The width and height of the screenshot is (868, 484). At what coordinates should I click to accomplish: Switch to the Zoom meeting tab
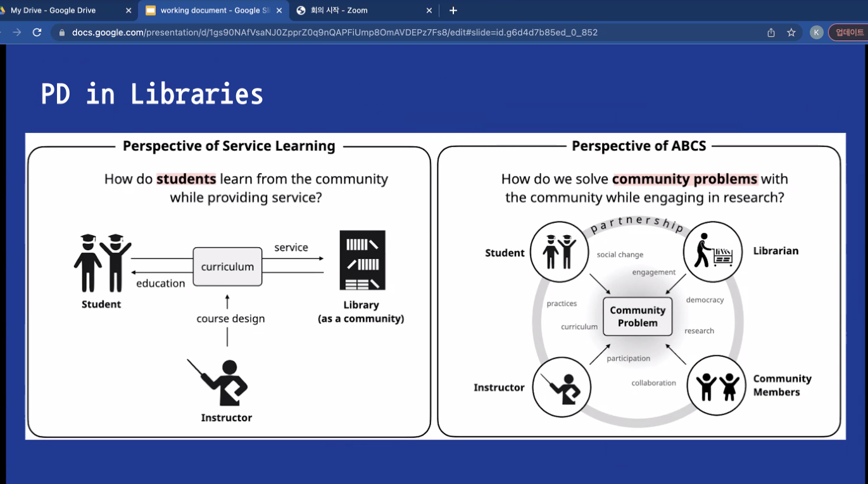pyautogui.click(x=358, y=10)
